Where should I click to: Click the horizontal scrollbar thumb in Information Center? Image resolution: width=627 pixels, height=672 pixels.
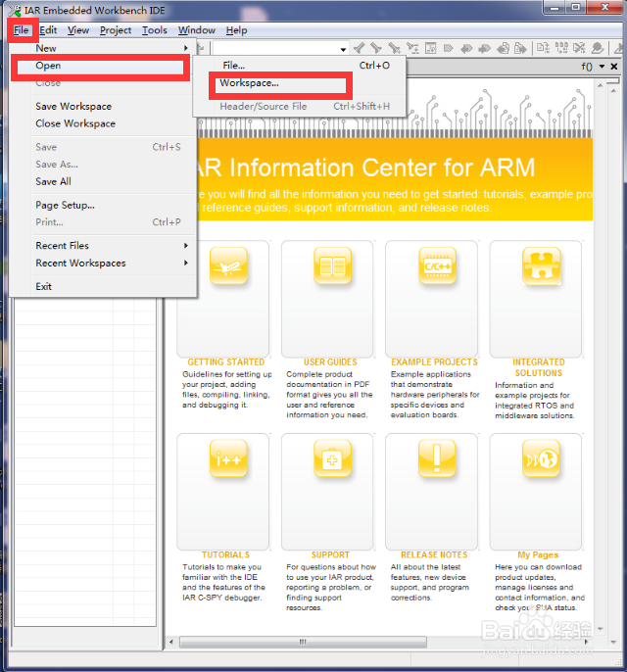click(303, 642)
